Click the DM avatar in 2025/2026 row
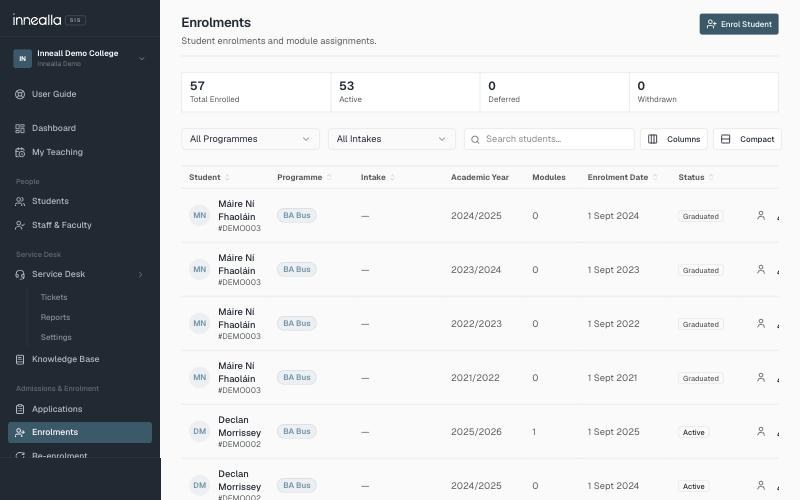 [x=199, y=432]
